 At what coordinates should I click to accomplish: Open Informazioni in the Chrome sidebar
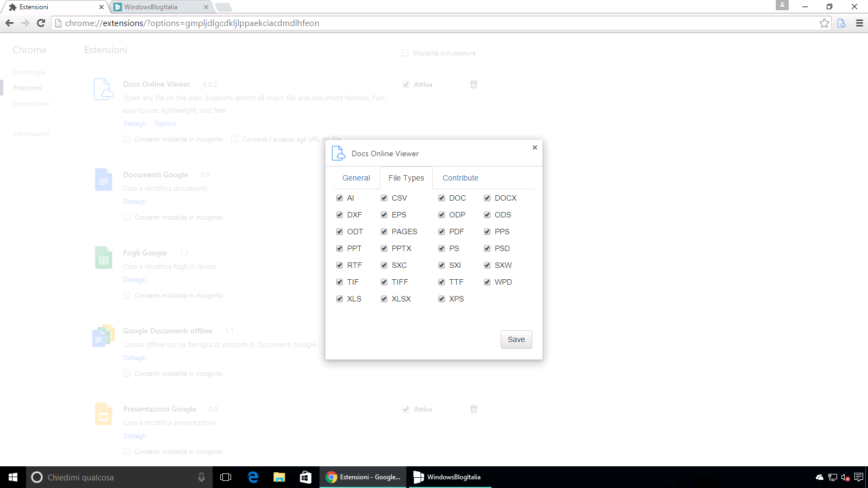click(x=31, y=134)
